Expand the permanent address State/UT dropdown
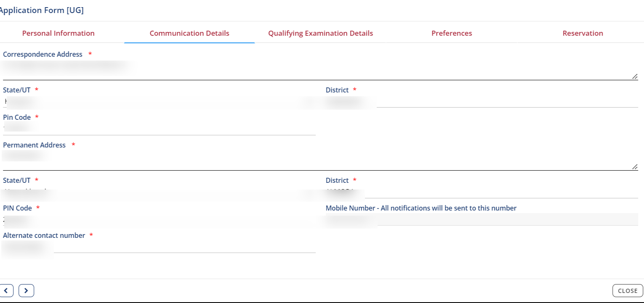The width and height of the screenshot is (644, 303). (x=159, y=192)
